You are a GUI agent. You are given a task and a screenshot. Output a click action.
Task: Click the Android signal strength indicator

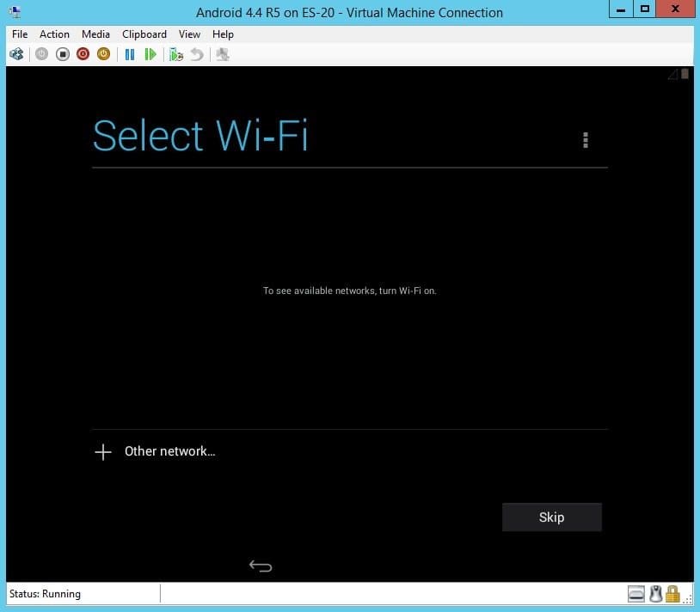672,74
